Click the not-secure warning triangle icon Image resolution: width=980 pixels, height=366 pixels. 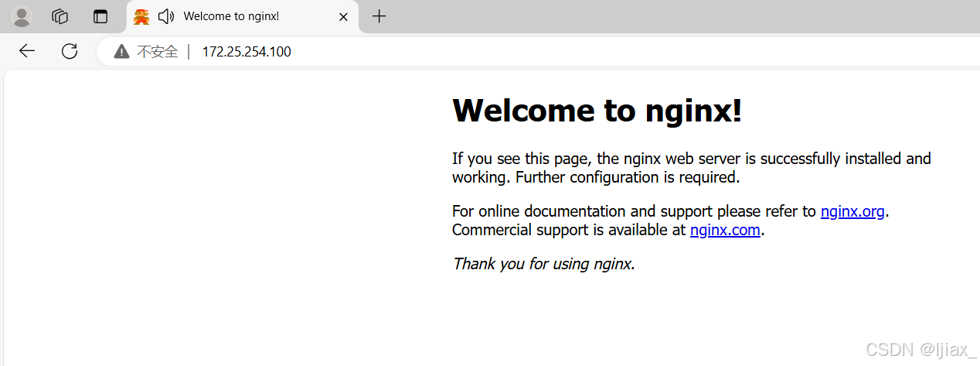click(x=121, y=52)
